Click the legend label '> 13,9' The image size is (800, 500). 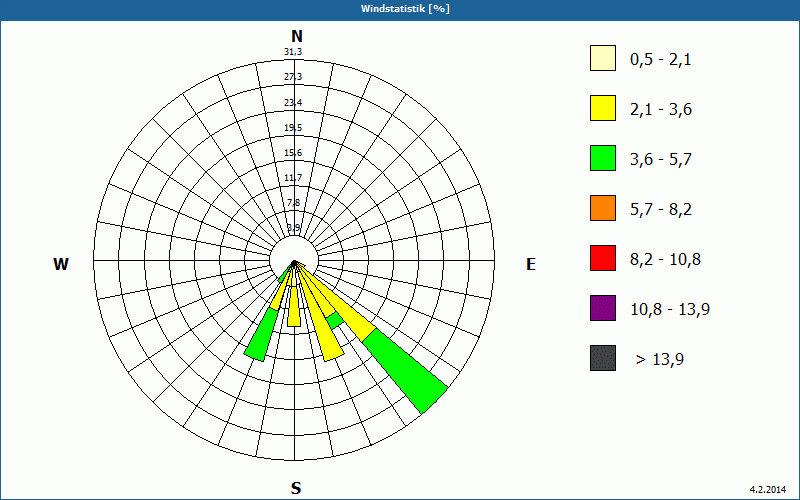[660, 360]
